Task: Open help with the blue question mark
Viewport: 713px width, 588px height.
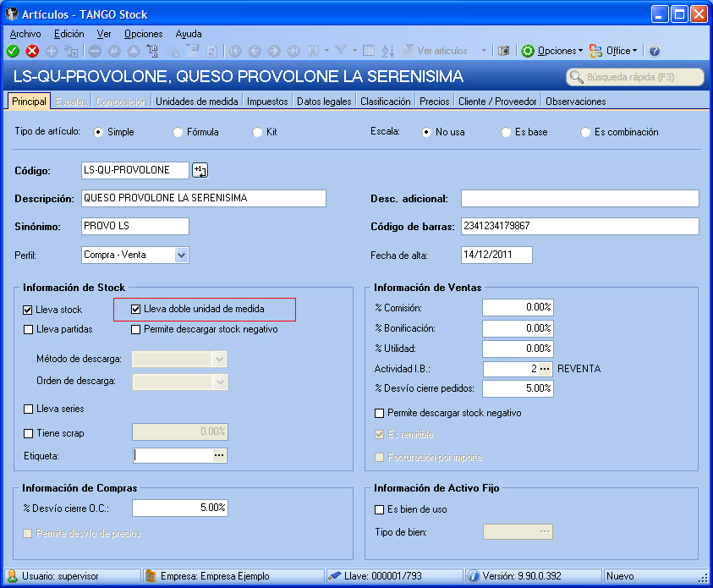Action: click(655, 51)
